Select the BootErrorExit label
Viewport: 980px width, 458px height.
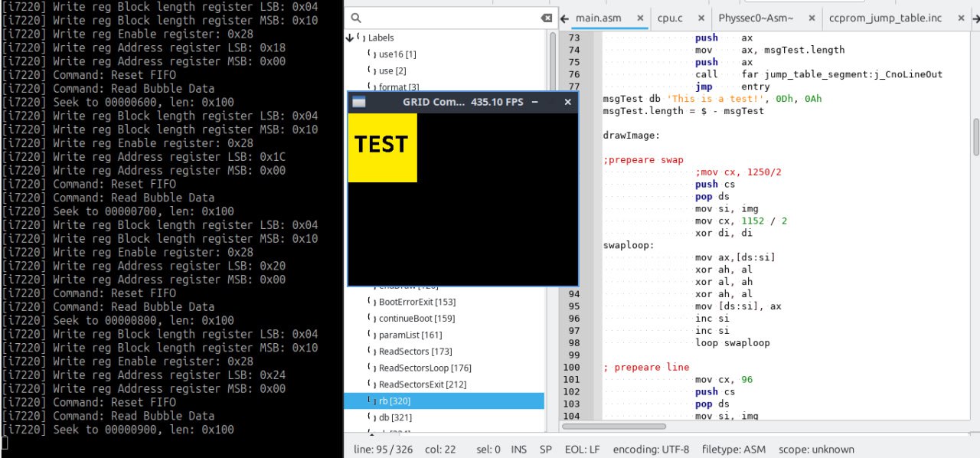[x=416, y=302]
